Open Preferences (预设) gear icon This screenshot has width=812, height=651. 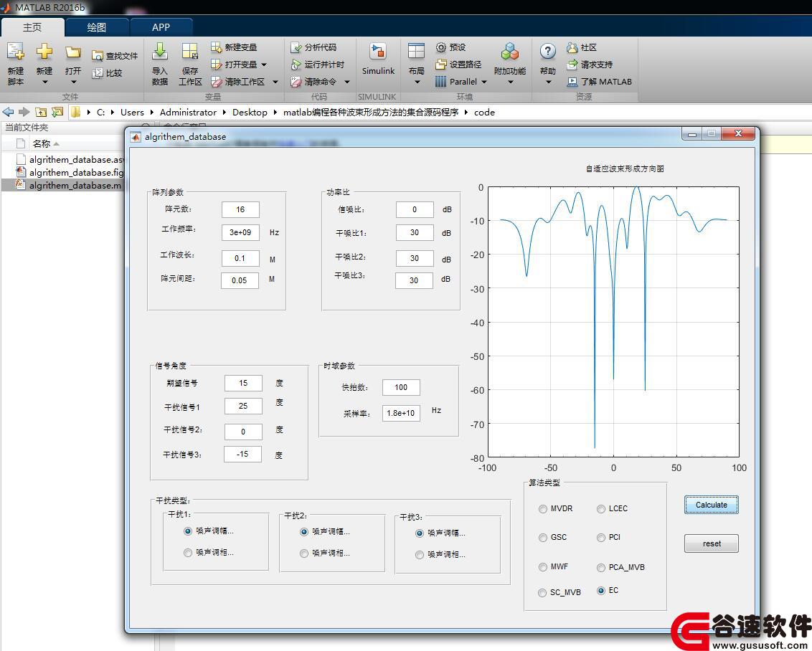[x=440, y=47]
